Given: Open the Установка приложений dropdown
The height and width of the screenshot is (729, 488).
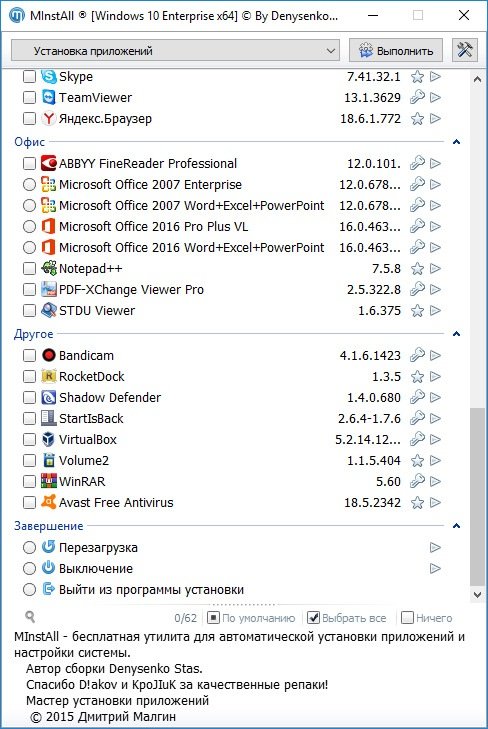Looking at the screenshot, I should pos(175,50).
